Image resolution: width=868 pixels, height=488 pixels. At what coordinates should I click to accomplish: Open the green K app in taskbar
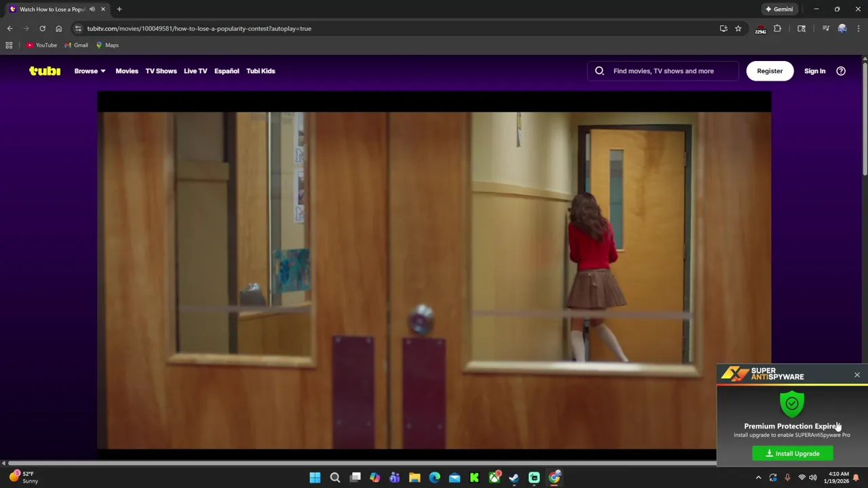[x=475, y=478]
